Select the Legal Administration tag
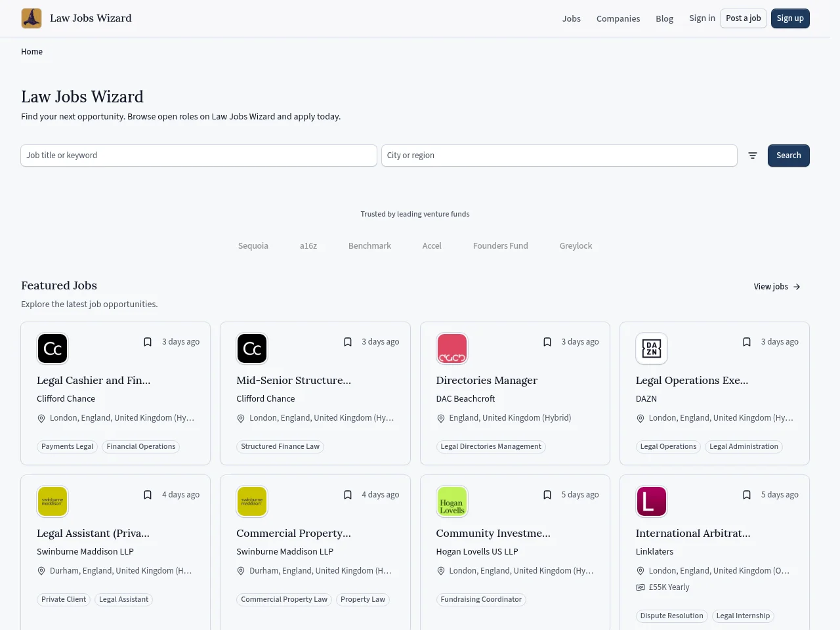Viewport: 840px width, 630px height. (744, 447)
